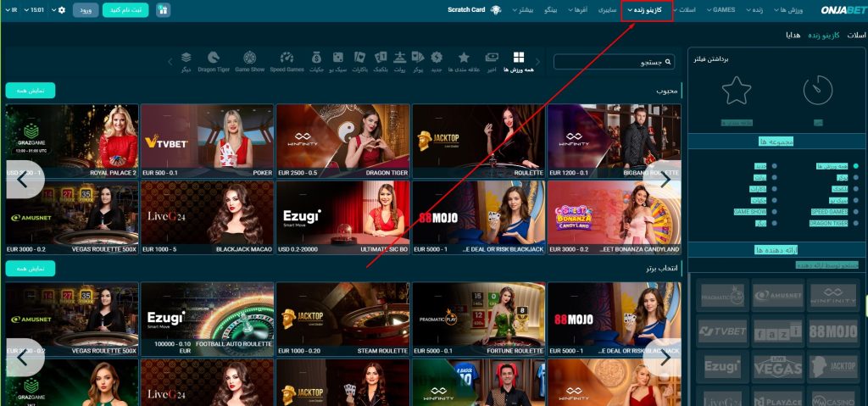Expand the کازینو زنده dropdown menu
This screenshot has height=406, width=868.
tap(647, 10)
